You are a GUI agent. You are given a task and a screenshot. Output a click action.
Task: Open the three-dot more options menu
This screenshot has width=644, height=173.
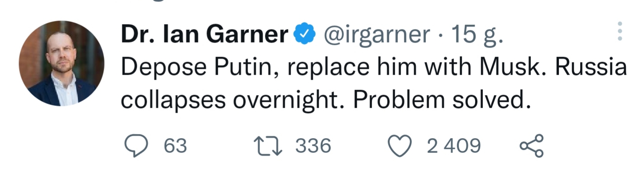pos(620,32)
